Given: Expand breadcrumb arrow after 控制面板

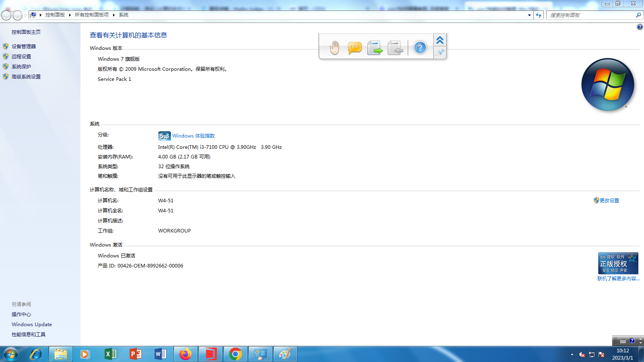Looking at the screenshot, I should pyautogui.click(x=70, y=15).
